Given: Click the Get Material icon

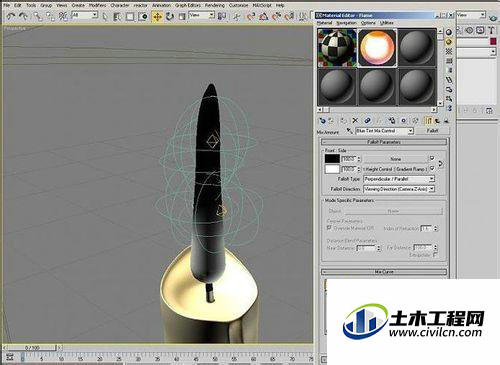Looking at the screenshot, I should [322, 121].
